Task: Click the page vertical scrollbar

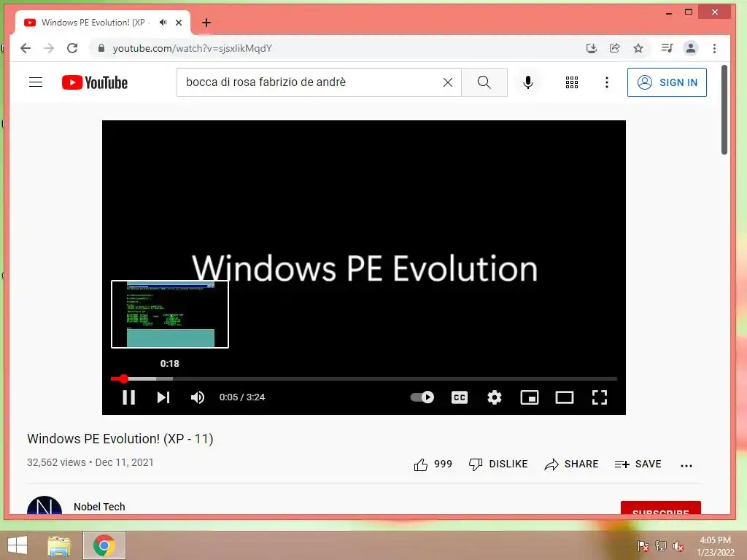Action: [724, 110]
